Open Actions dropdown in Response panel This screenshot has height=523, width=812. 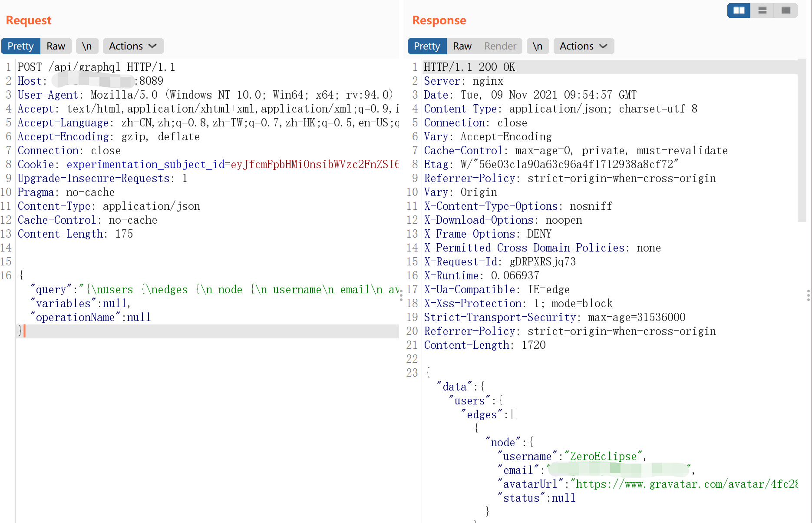pyautogui.click(x=584, y=46)
